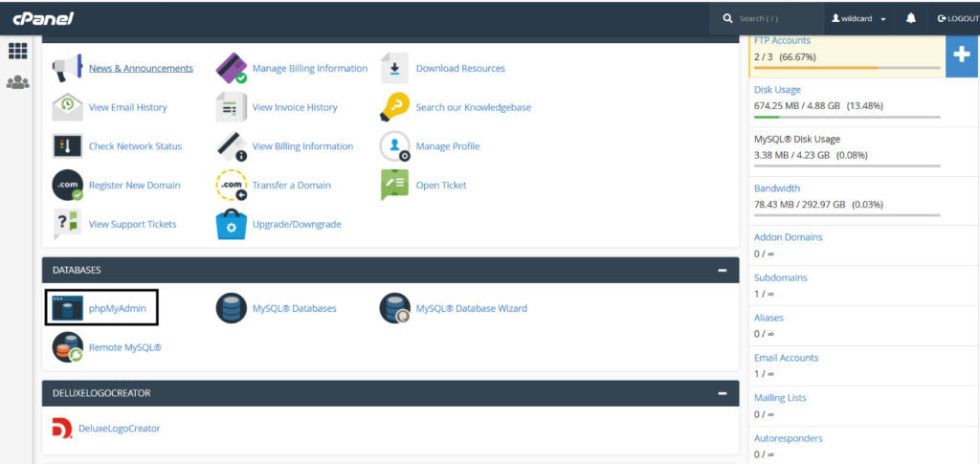Viewport: 980px width, 464px height.
Task: Click the MySQL Databases icon
Action: click(x=232, y=308)
